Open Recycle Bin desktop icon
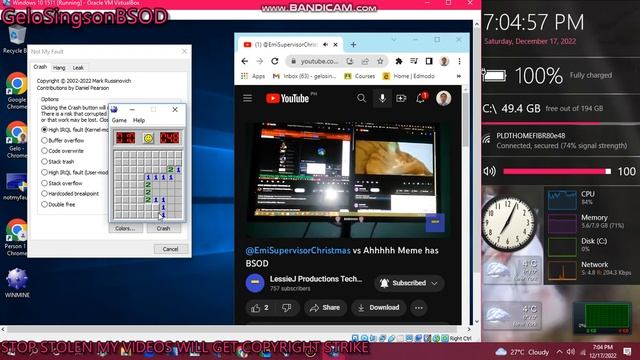 (16, 39)
